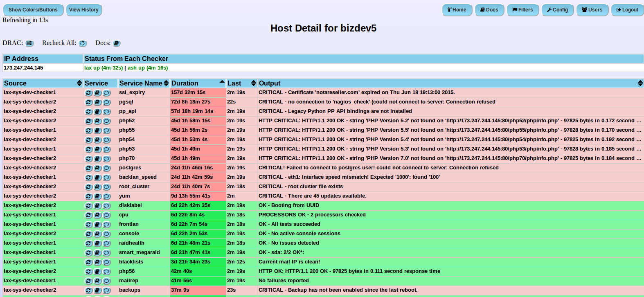This screenshot has width=644, height=297.
Task: Toggle Show Colors/Buttons
Action: [x=33, y=10]
